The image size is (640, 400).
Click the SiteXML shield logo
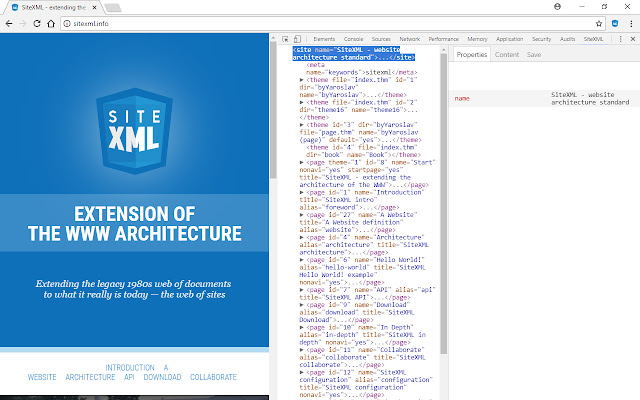tap(134, 131)
